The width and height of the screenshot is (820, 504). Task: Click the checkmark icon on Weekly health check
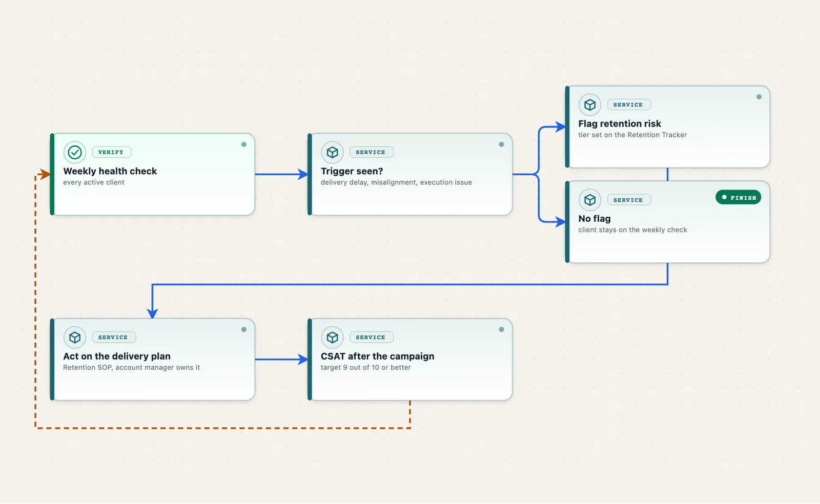click(x=75, y=152)
